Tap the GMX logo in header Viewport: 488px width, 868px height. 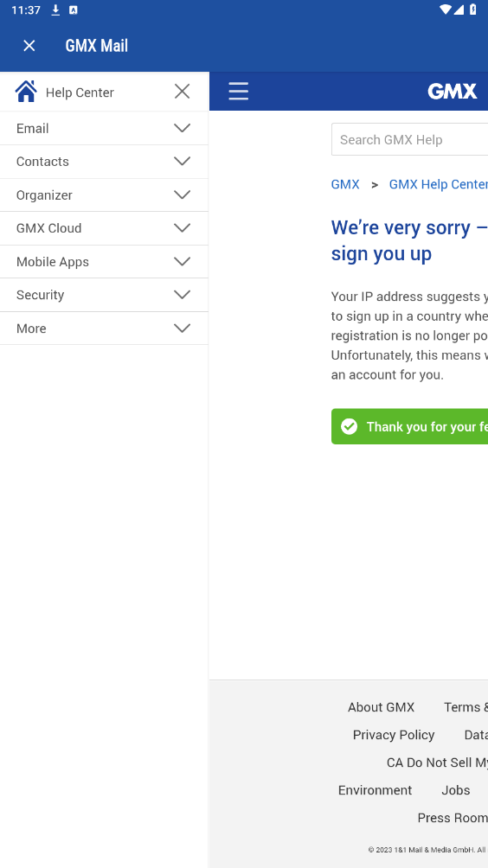452,92
